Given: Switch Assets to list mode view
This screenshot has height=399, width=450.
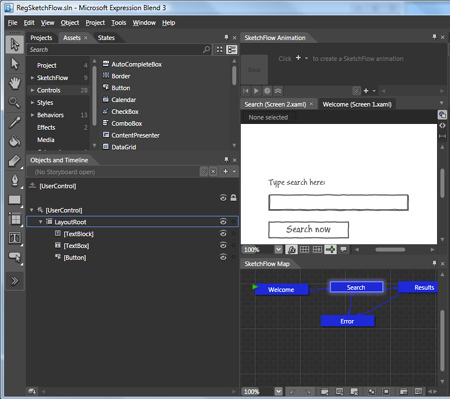Looking at the screenshot, I should [232, 49].
